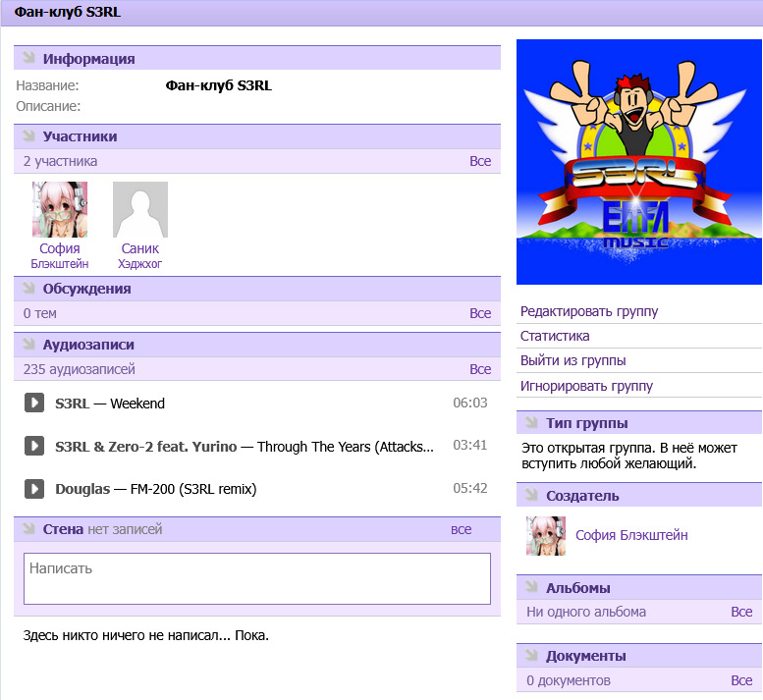Select Выйти из группы
Viewport: 763px width, 700px height.
(x=573, y=360)
